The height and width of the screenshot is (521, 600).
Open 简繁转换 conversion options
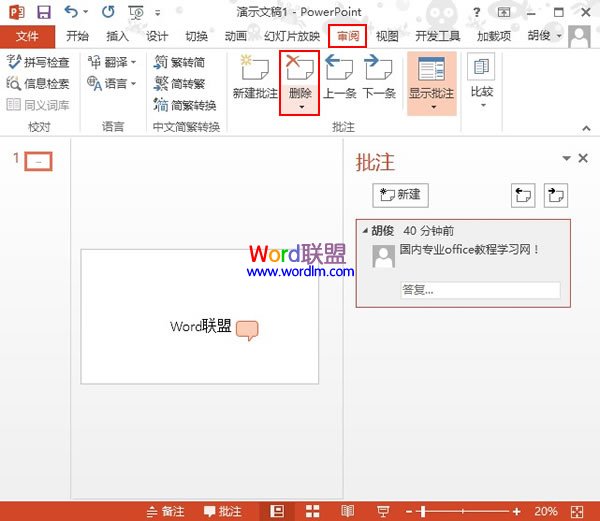[x=185, y=104]
